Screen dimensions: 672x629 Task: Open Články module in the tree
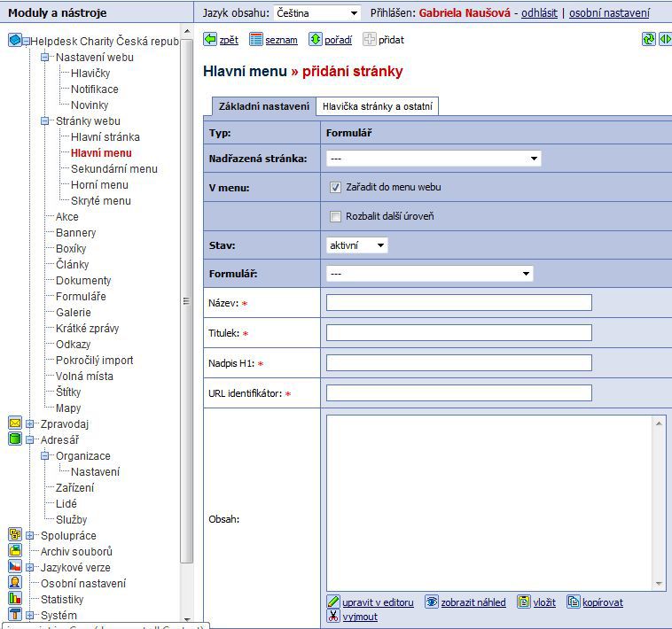point(72,264)
